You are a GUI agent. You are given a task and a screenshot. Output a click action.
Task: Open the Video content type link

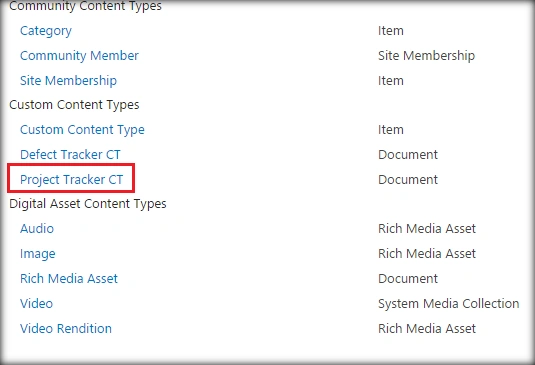click(x=37, y=304)
